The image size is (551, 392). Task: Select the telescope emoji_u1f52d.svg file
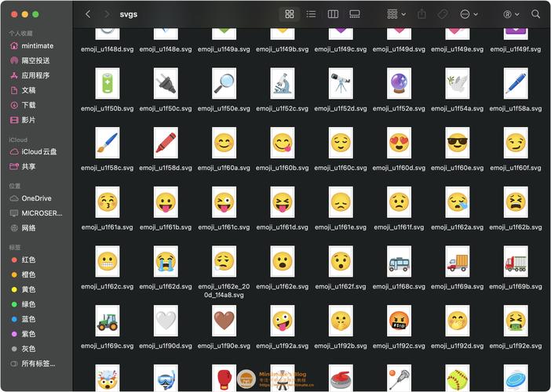(x=339, y=83)
